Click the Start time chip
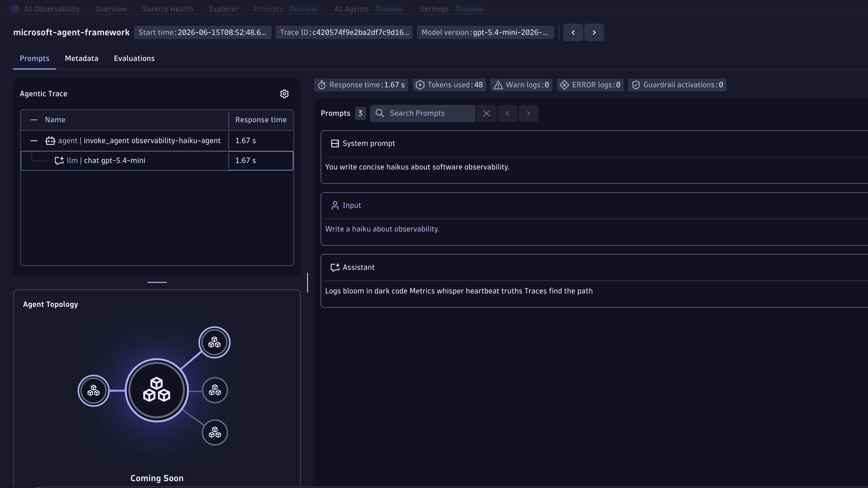This screenshot has width=868, height=488. (203, 33)
